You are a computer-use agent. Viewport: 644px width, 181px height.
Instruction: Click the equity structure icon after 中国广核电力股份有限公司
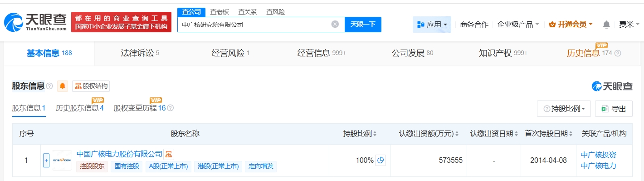(169, 154)
